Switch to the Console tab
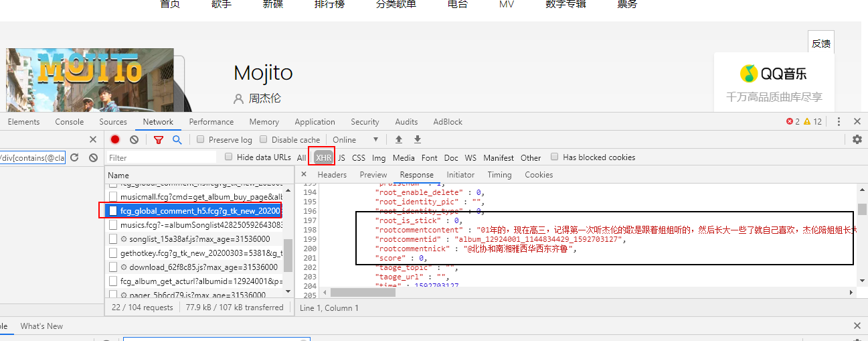This screenshot has width=868, height=341. 70,122
